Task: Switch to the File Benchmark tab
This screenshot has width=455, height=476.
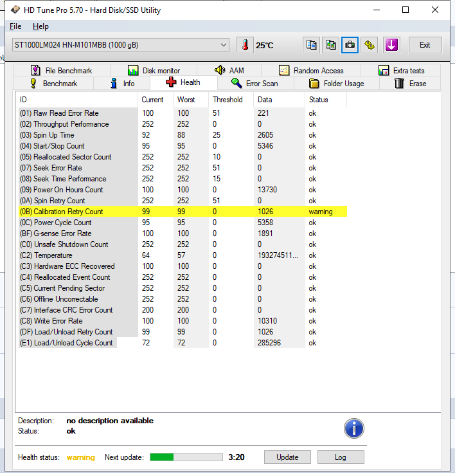Action: click(x=62, y=70)
